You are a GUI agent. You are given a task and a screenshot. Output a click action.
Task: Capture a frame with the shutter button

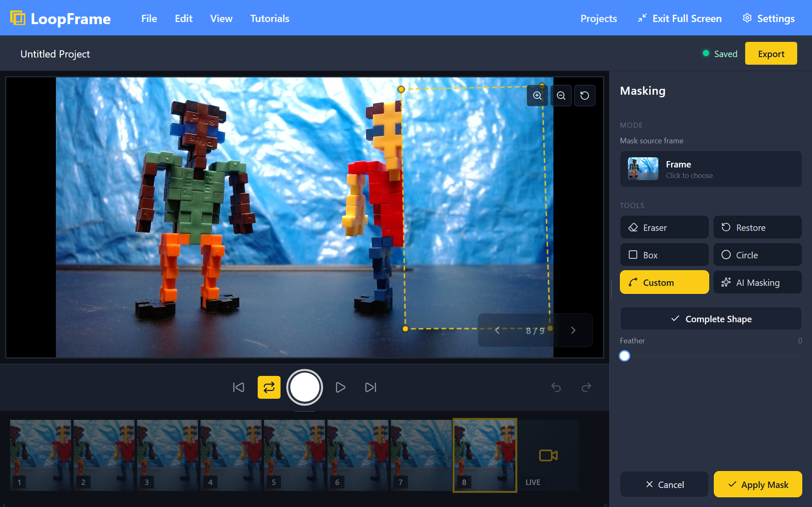coord(305,387)
